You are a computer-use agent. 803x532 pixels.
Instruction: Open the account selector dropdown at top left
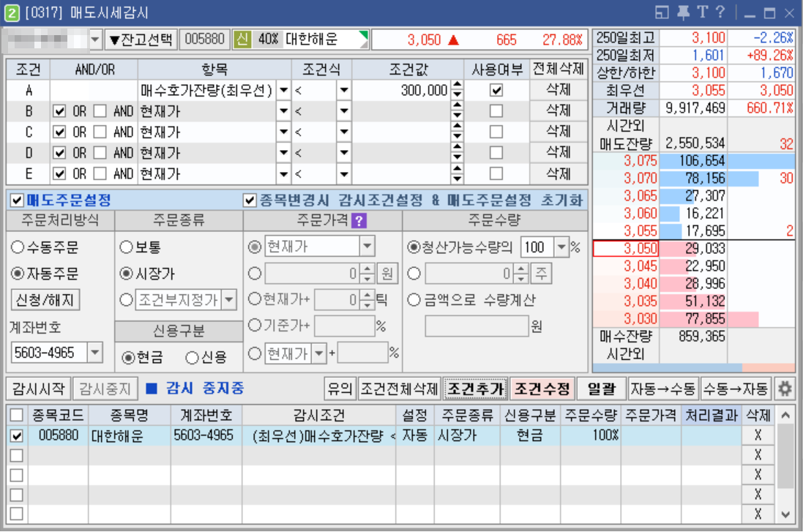click(x=95, y=40)
